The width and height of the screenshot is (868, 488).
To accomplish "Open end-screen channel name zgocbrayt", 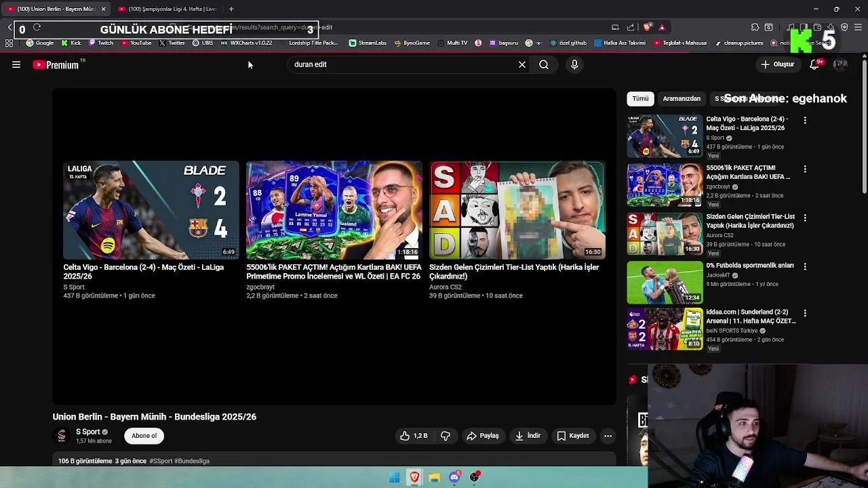I will pos(260,287).
